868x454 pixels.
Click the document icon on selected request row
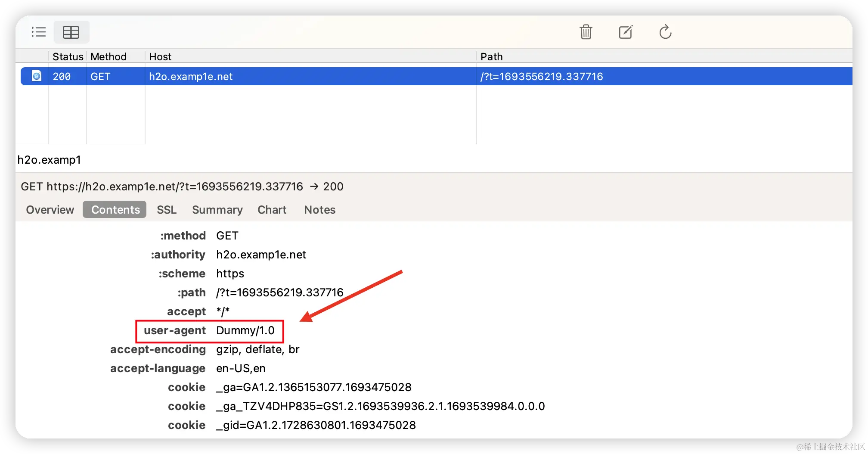click(37, 76)
